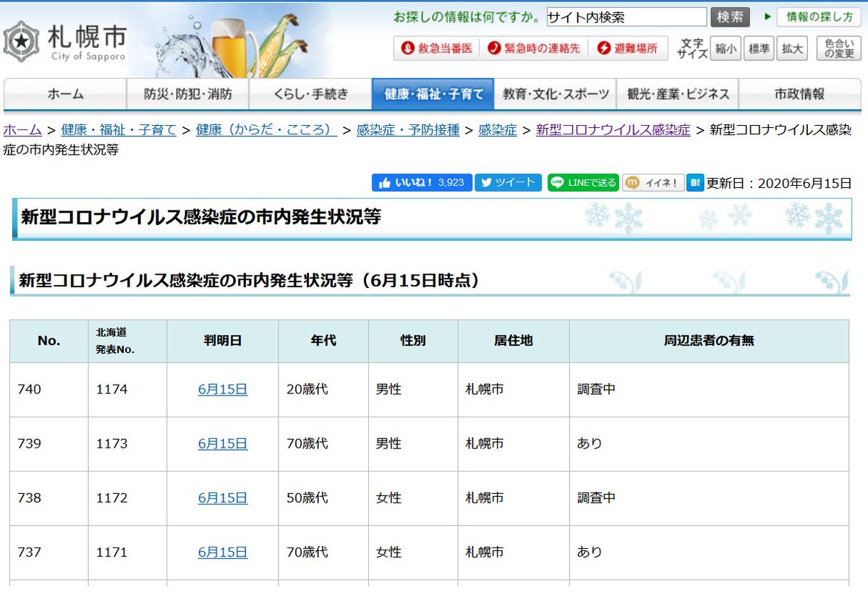Viewport: 868px width, 601px height.
Task: Select the 観光・産業・ビジネス tab
Action: [678, 94]
